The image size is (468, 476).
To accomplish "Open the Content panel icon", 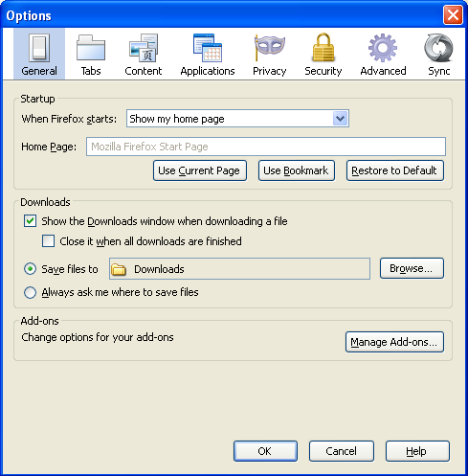I will 144,48.
